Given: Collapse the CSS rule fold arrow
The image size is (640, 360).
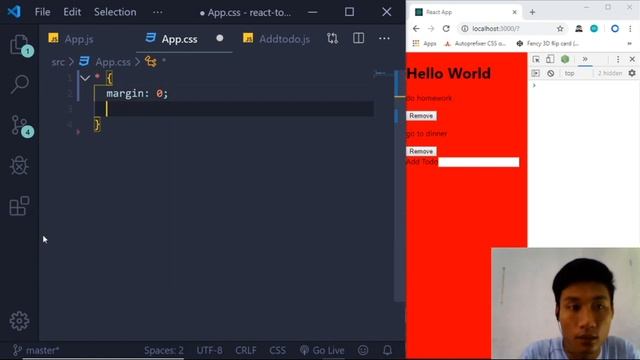Looking at the screenshot, I should [x=85, y=78].
